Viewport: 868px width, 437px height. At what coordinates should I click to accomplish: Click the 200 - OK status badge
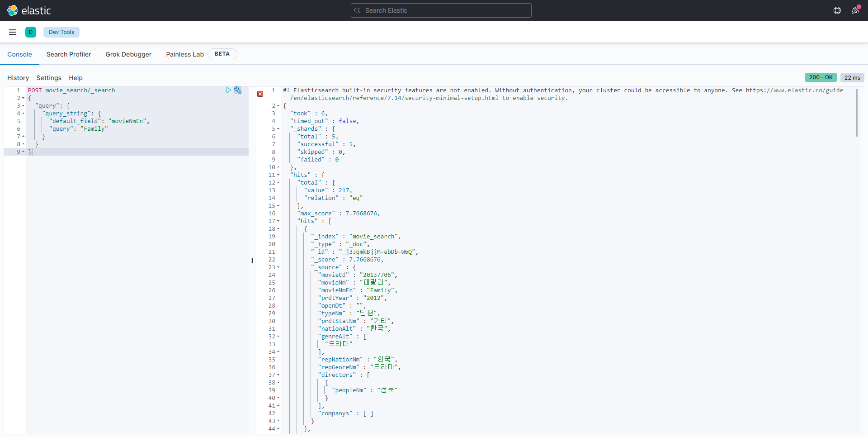(x=821, y=77)
